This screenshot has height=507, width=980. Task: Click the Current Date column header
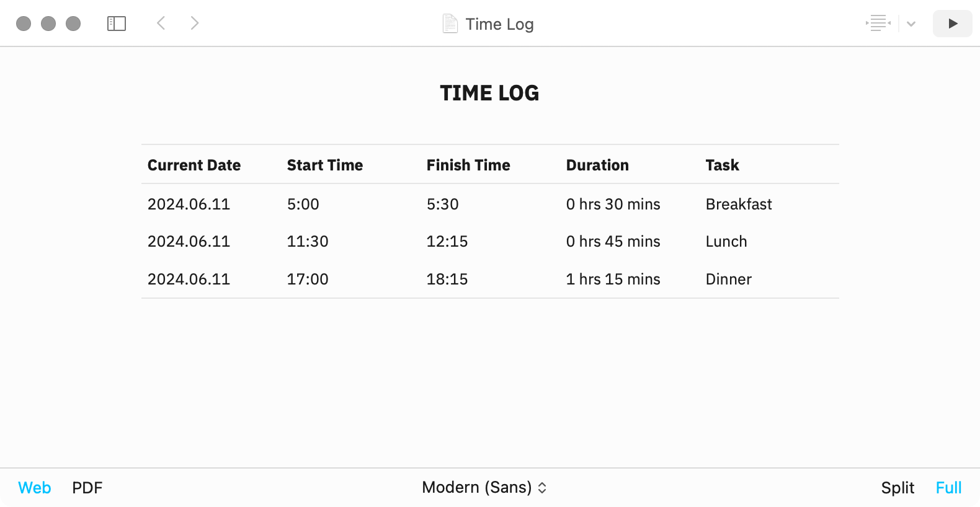point(194,165)
